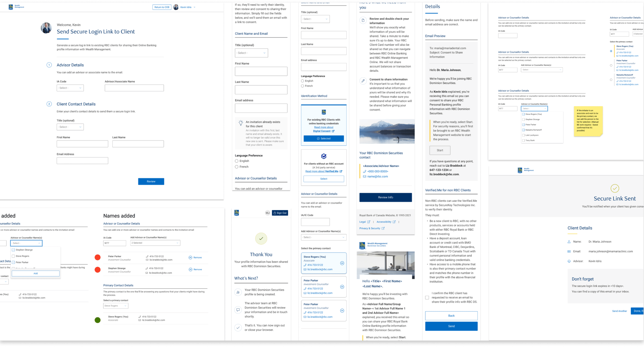Select French radio above Identification Method heading
644x347 pixels.
click(303, 86)
